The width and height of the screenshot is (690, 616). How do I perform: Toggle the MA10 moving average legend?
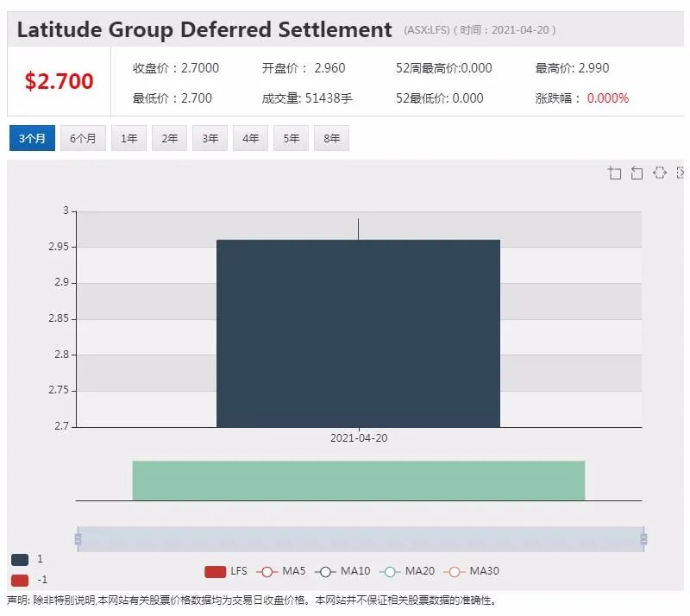[x=342, y=571]
